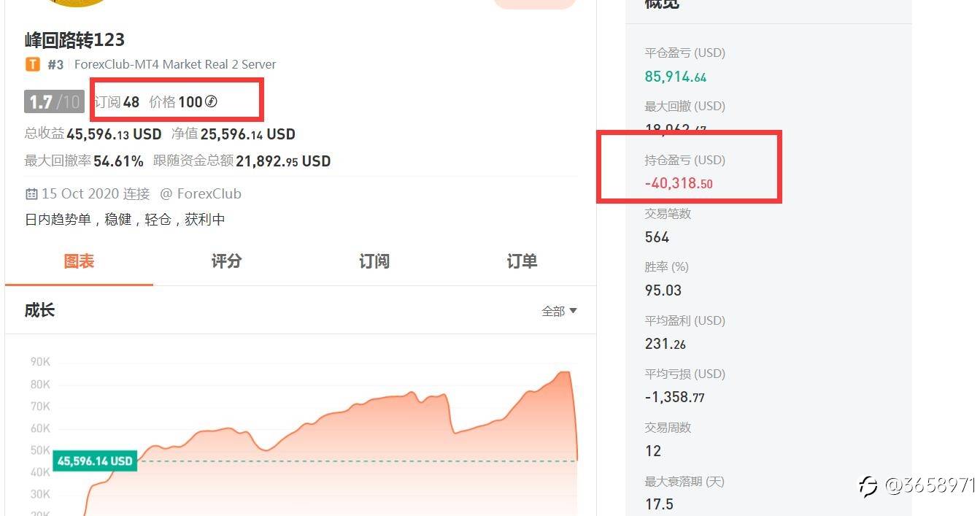Click the 90K y-axis label
The height and width of the screenshot is (516, 980).
(40, 362)
